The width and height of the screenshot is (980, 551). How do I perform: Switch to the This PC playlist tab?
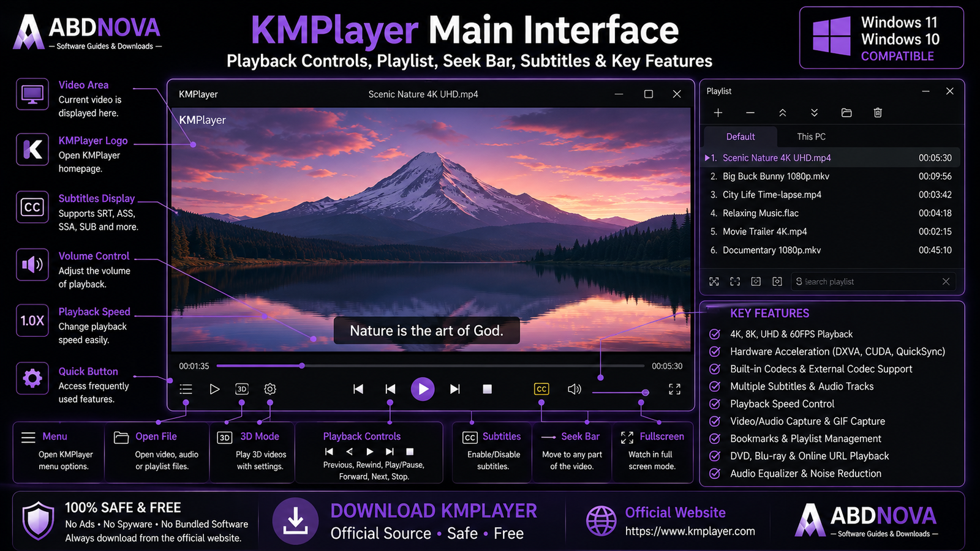click(x=811, y=137)
